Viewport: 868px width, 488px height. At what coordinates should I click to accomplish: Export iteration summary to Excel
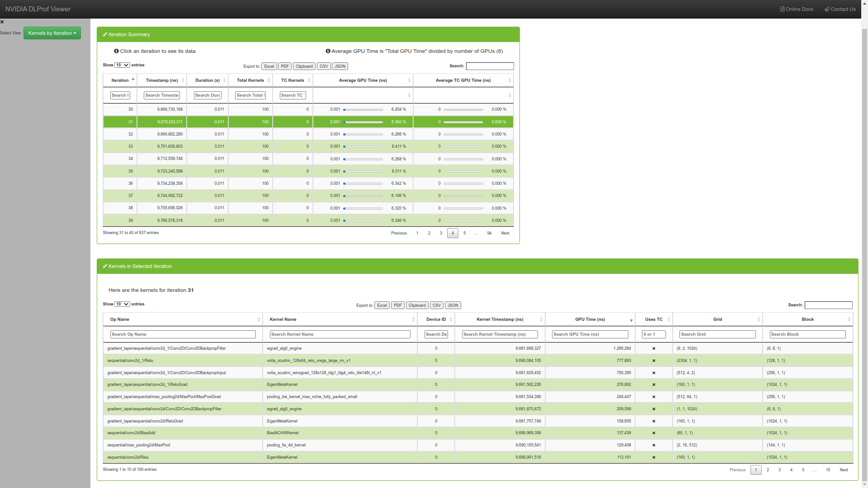click(269, 66)
